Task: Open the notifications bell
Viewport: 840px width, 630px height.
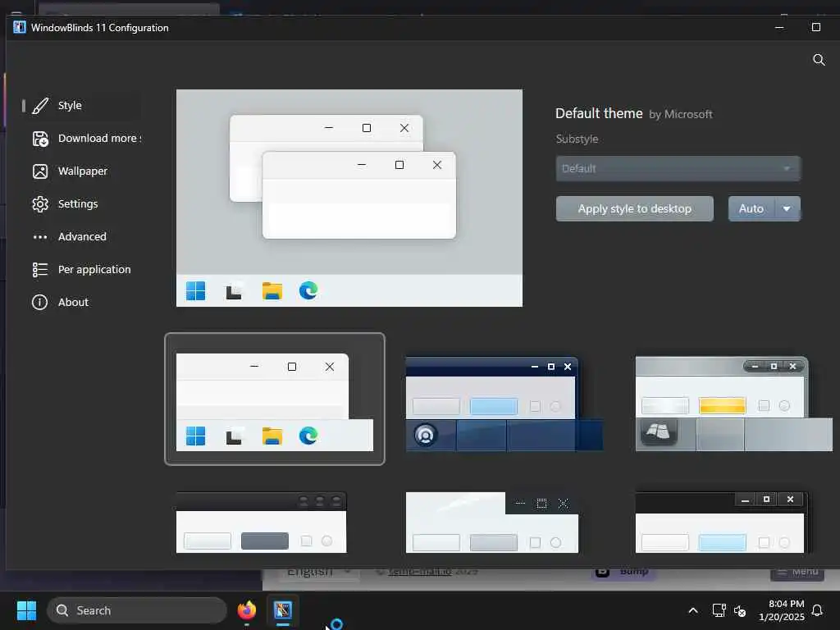Action: 817,610
